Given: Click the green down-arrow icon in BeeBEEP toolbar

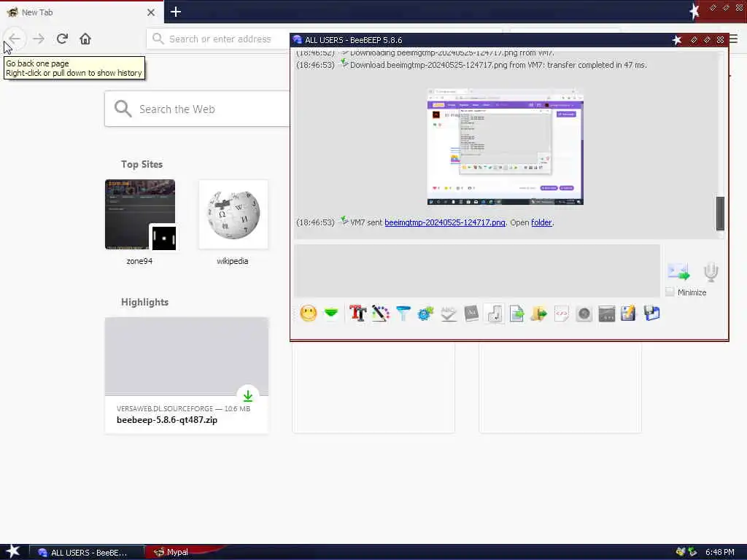Looking at the screenshot, I should (x=331, y=313).
